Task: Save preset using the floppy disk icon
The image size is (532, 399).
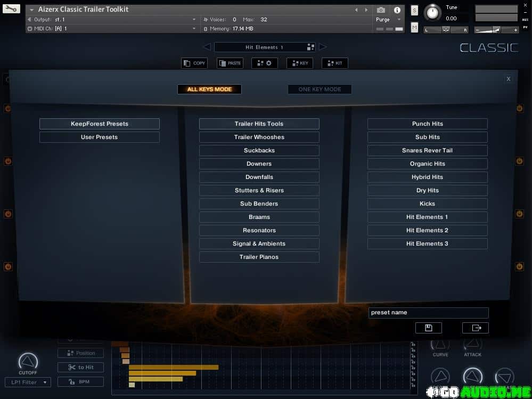Action: [x=429, y=328]
